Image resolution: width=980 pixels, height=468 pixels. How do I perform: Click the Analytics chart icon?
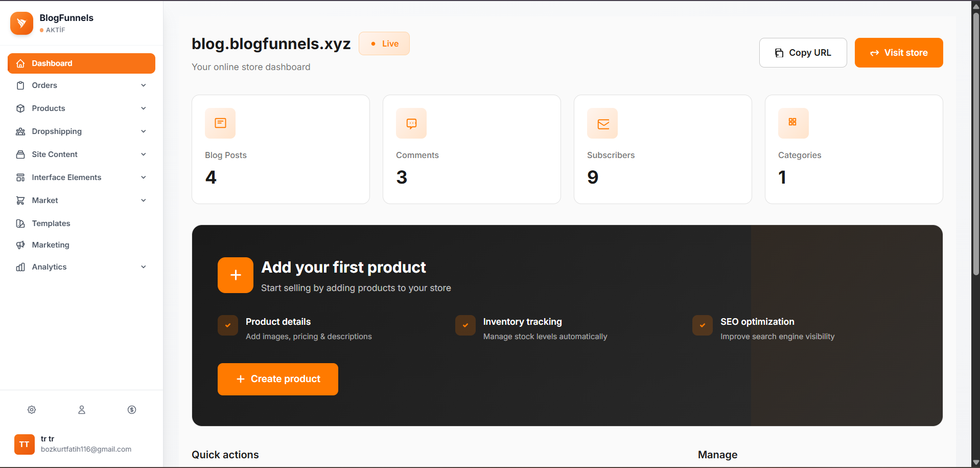tap(20, 266)
